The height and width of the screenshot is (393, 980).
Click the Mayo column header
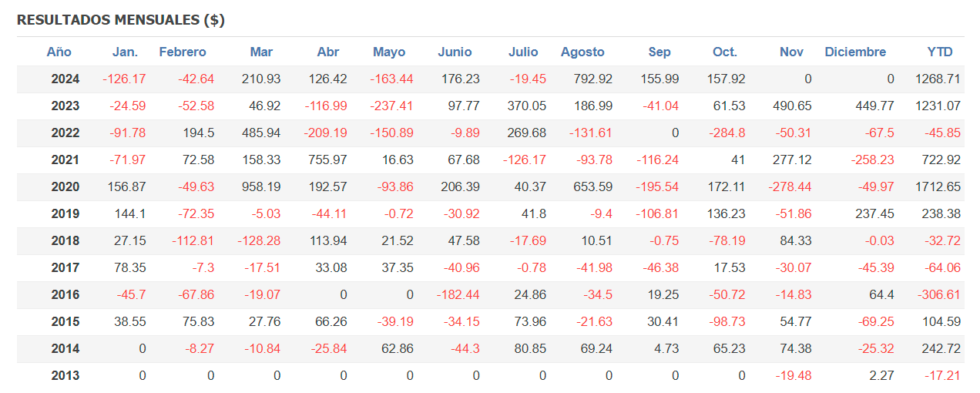389,52
